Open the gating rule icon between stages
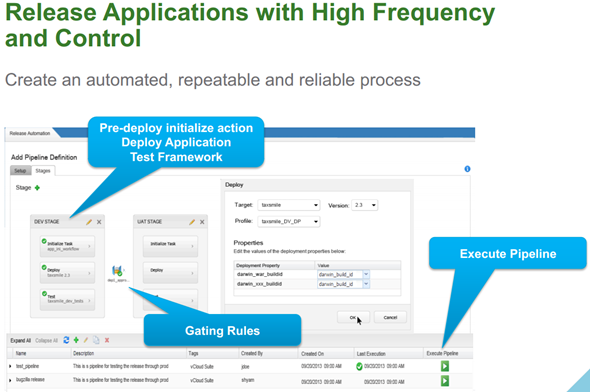 point(117,270)
